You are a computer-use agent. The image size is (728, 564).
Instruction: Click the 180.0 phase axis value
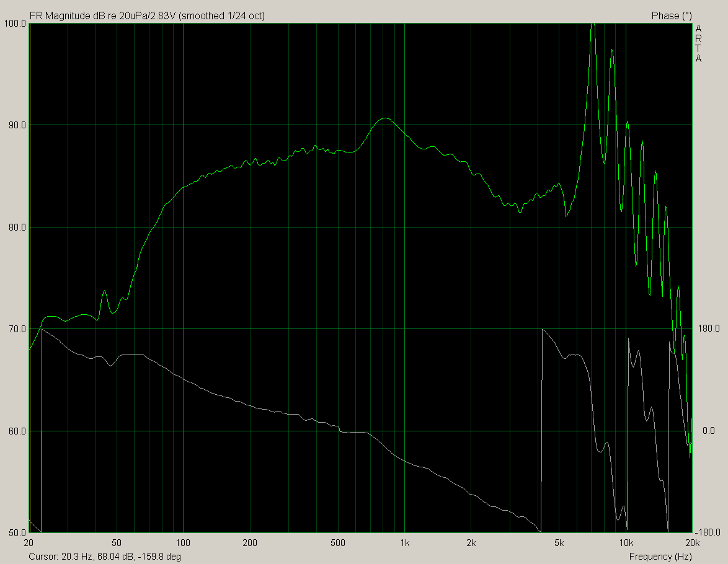point(709,328)
